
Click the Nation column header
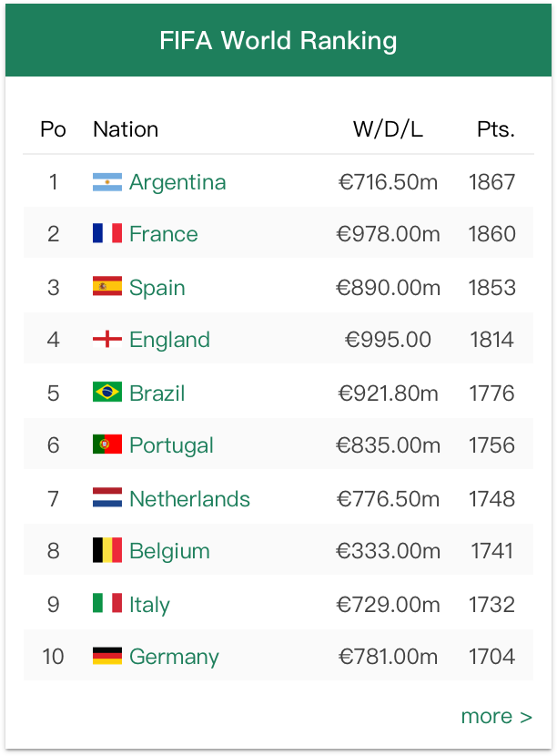[x=125, y=129]
